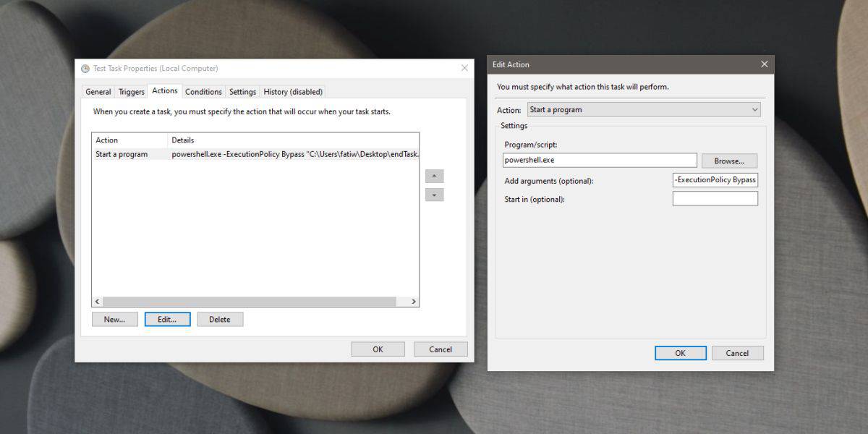
Task: Select the Actions tab
Action: click(x=165, y=90)
